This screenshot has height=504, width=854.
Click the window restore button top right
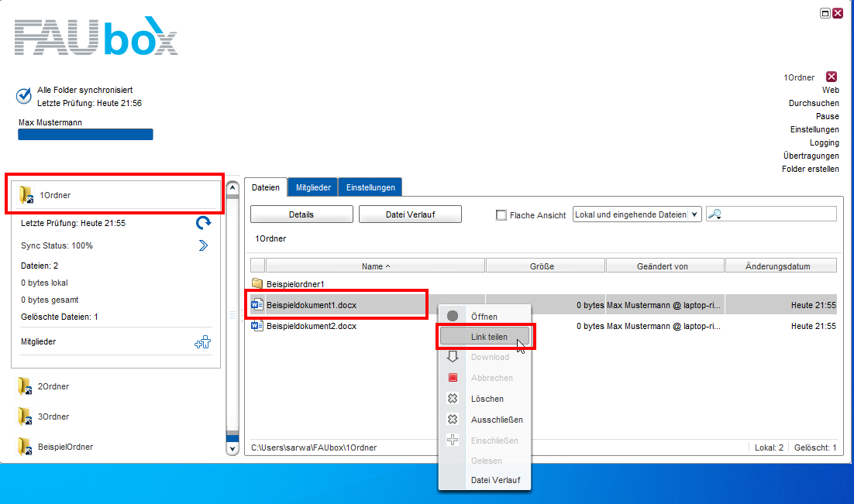click(x=825, y=13)
